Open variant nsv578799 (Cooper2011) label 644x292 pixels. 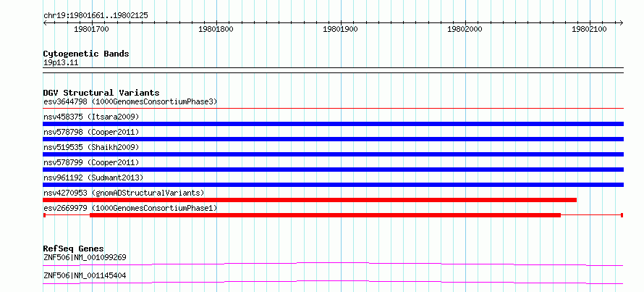[91, 162]
